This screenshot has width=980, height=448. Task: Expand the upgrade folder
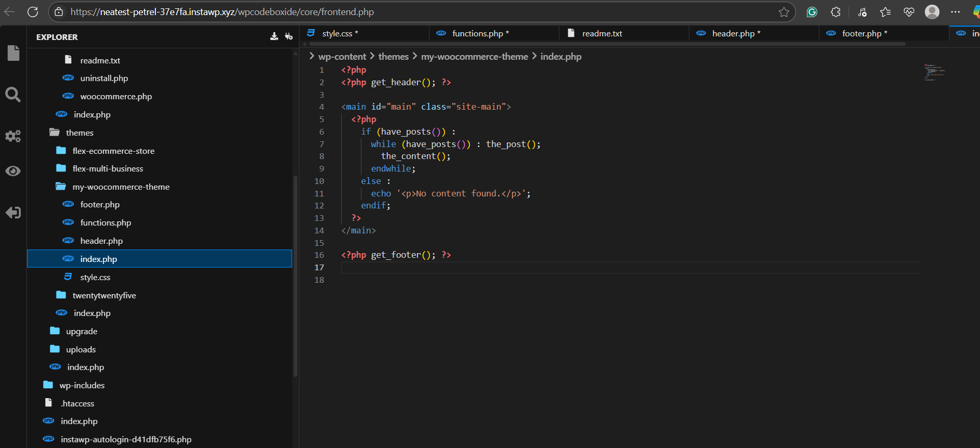[x=82, y=331]
